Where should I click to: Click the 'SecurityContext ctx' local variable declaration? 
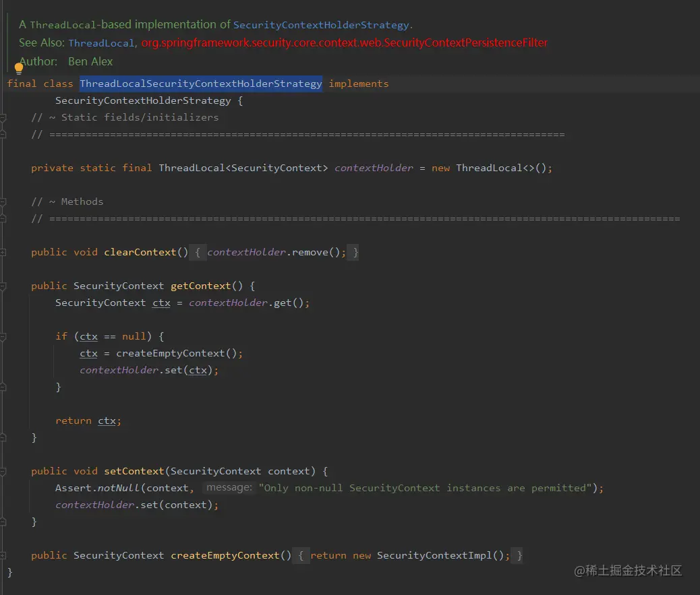[x=113, y=303]
